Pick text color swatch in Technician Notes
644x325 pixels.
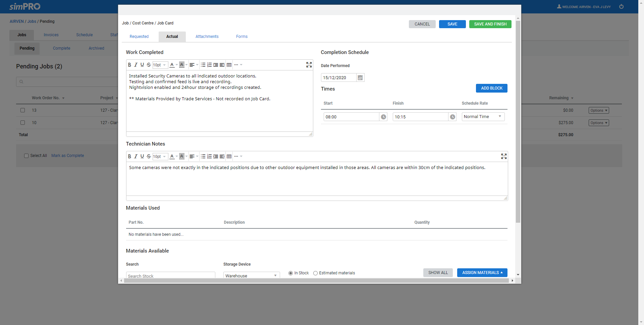172,156
